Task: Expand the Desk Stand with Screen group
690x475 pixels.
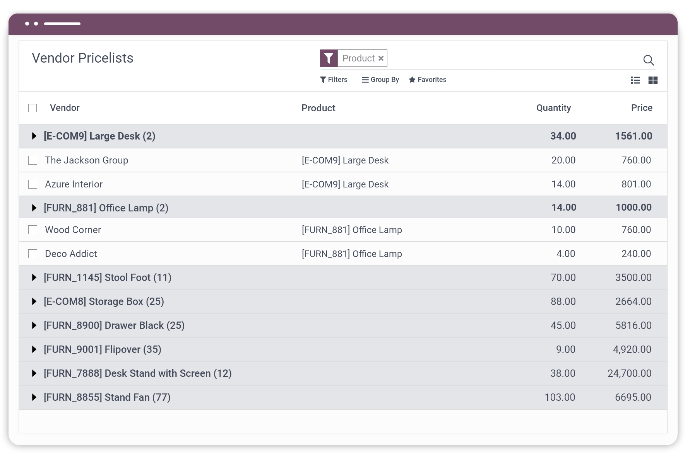Action: coord(34,373)
